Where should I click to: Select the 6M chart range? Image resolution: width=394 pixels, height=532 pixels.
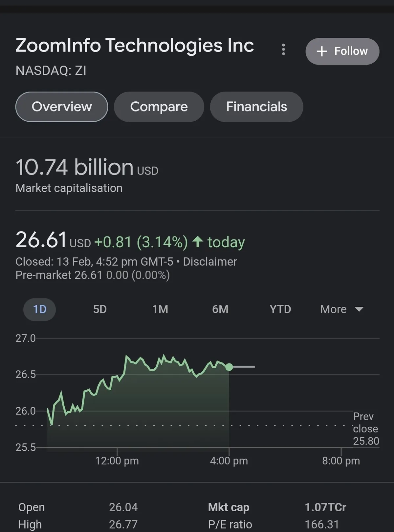tap(220, 309)
